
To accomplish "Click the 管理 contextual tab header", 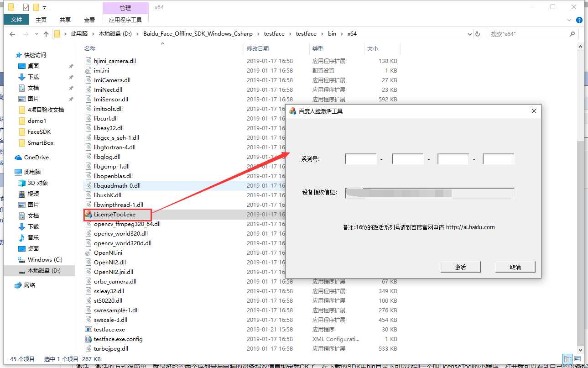I will coord(125,8).
